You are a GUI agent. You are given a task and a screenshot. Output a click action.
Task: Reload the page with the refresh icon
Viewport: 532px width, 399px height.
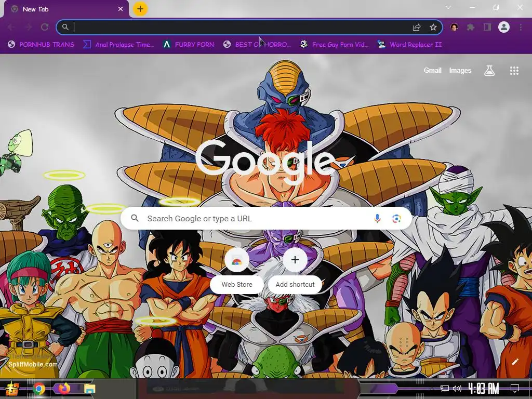tap(45, 27)
